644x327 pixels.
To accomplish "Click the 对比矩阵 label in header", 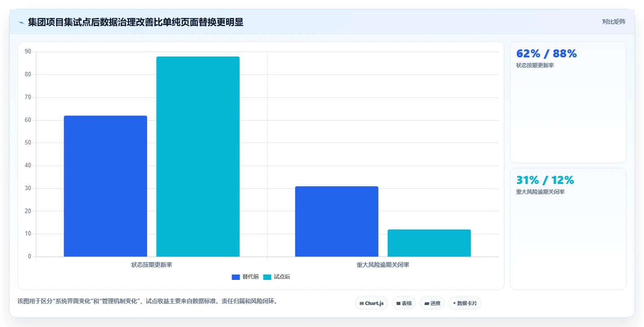I will pos(614,22).
